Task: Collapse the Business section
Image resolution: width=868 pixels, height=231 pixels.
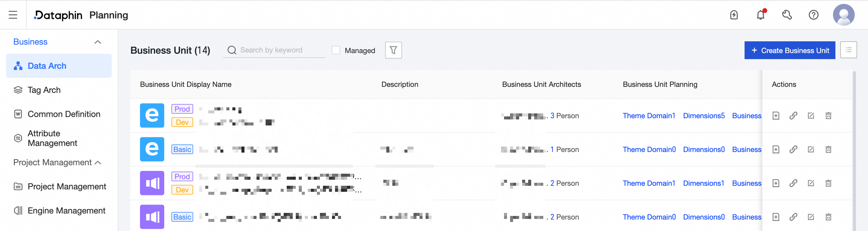Action: click(x=98, y=42)
